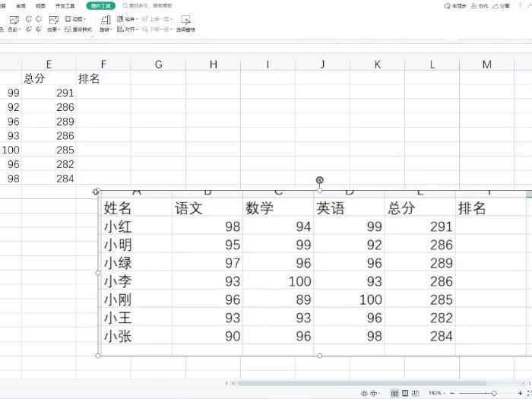This screenshot has height=399, width=532.
Task: Switch to page break preview icon
Action: coord(415,393)
